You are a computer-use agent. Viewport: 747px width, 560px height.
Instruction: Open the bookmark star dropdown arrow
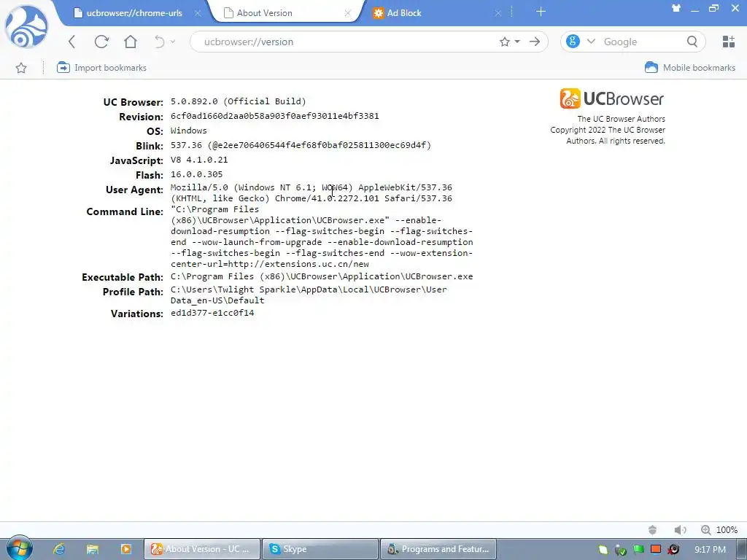coord(517,42)
